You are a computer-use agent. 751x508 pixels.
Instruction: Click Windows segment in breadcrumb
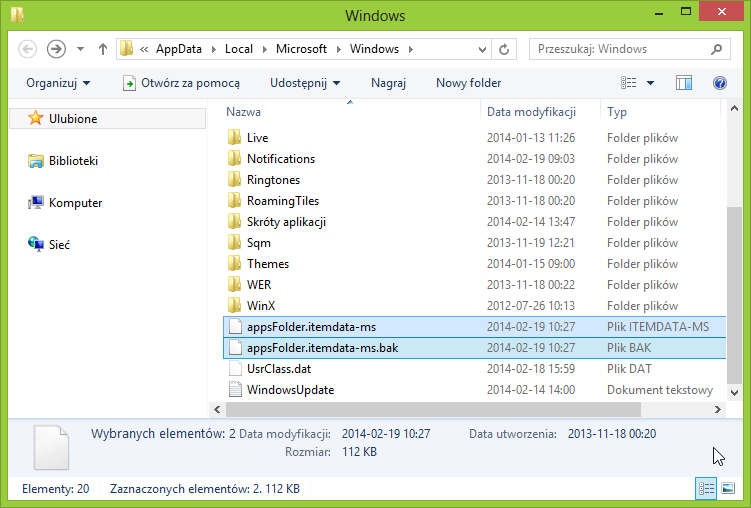[374, 49]
